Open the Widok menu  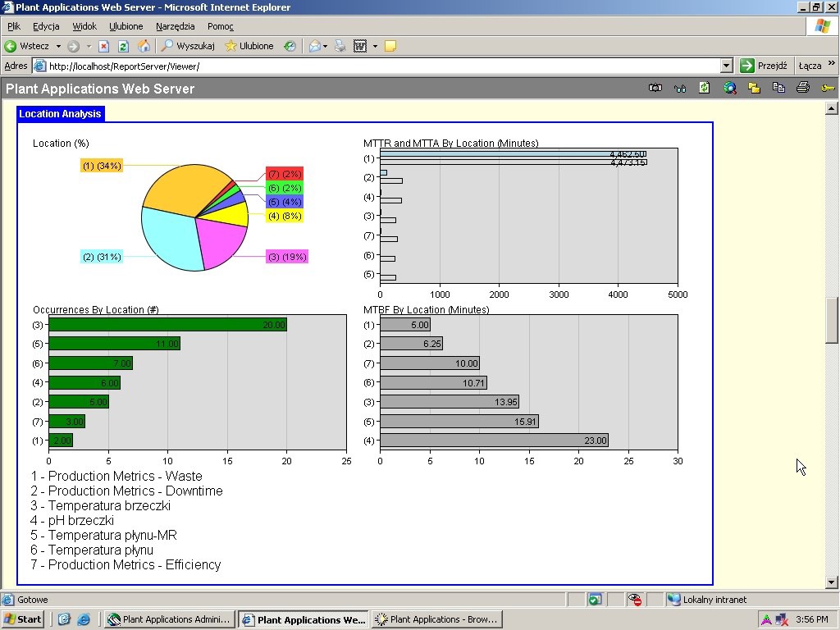pos(84,26)
